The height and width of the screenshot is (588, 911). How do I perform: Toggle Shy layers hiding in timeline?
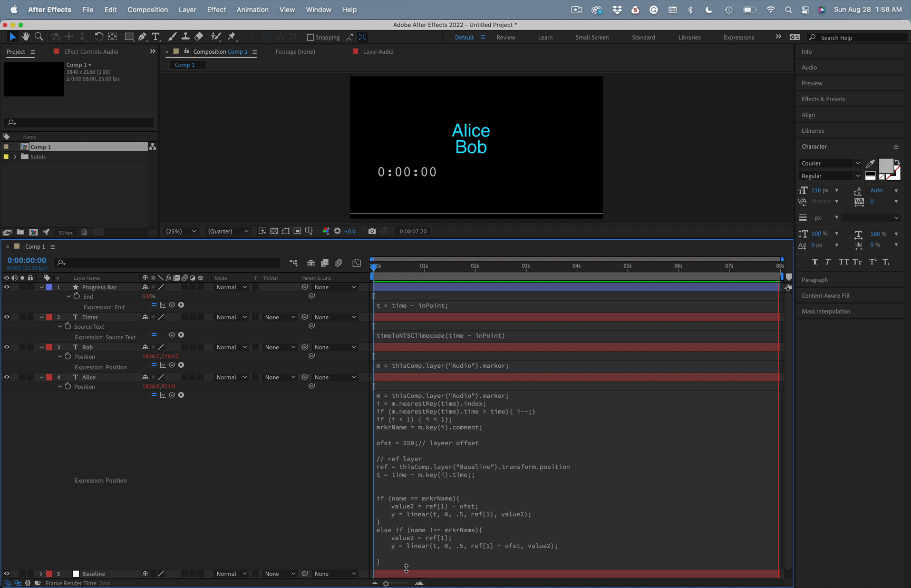pyautogui.click(x=311, y=262)
